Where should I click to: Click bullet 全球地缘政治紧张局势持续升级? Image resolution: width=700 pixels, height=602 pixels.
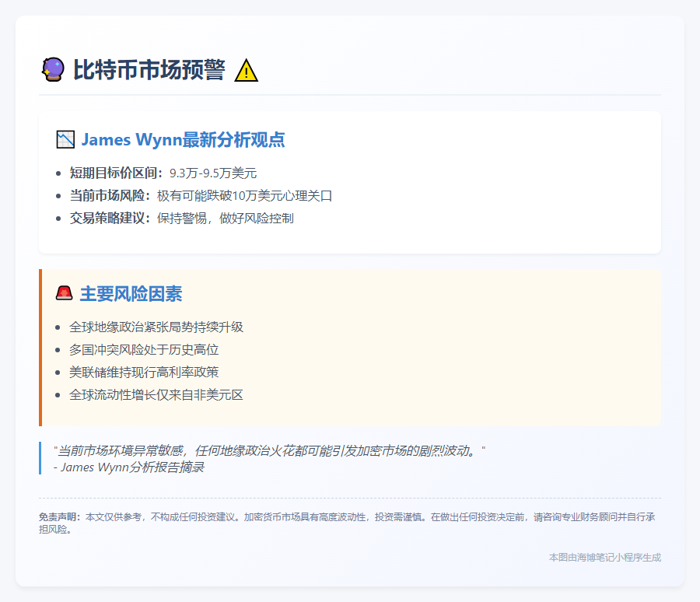[x=156, y=327]
